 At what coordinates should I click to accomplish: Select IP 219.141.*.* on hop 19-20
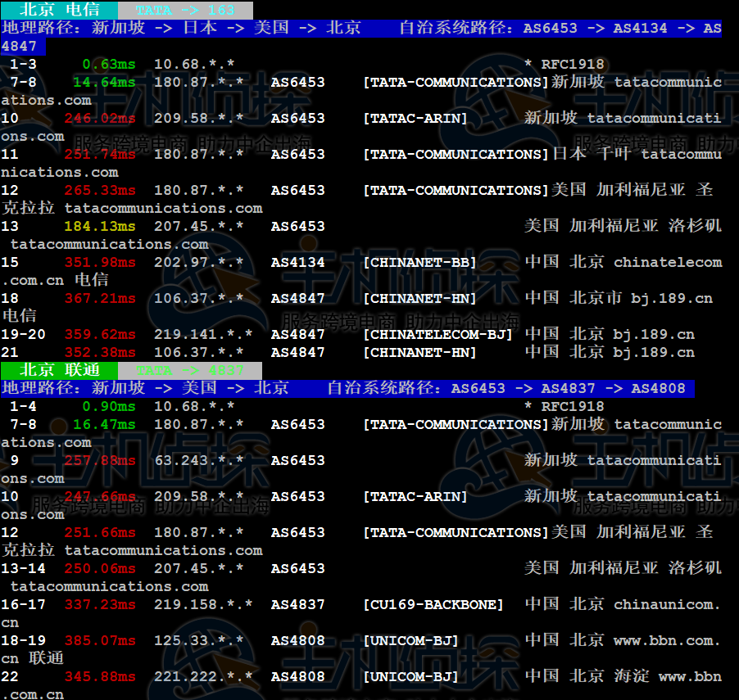[x=203, y=334]
